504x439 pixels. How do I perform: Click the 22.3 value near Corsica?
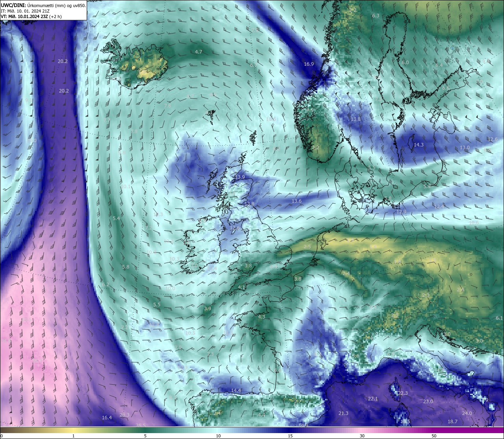[402, 393]
